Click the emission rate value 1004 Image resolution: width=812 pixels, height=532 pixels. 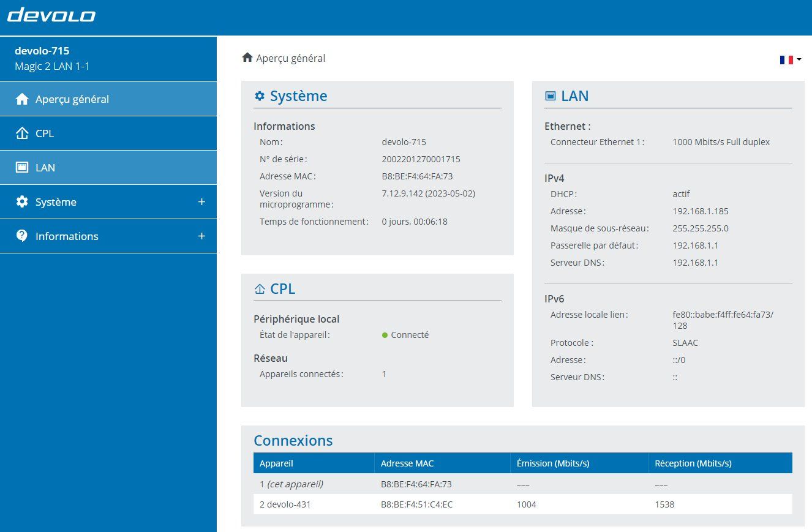pos(527,505)
